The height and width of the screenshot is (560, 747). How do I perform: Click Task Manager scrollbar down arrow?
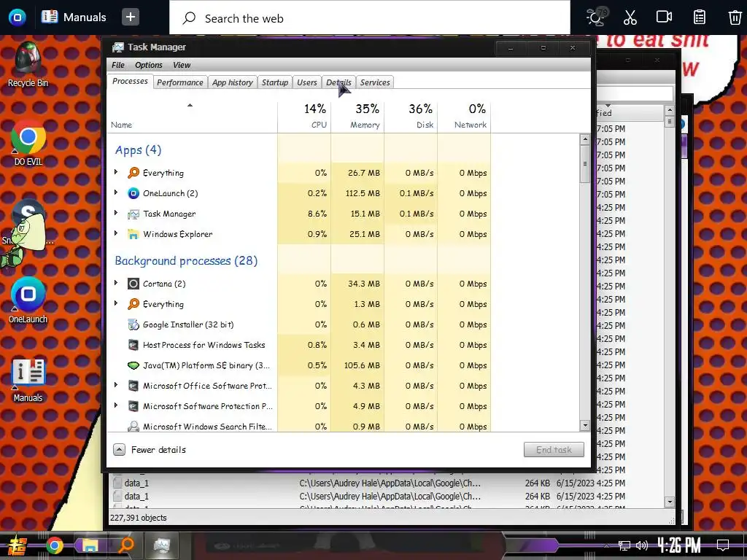click(x=584, y=425)
